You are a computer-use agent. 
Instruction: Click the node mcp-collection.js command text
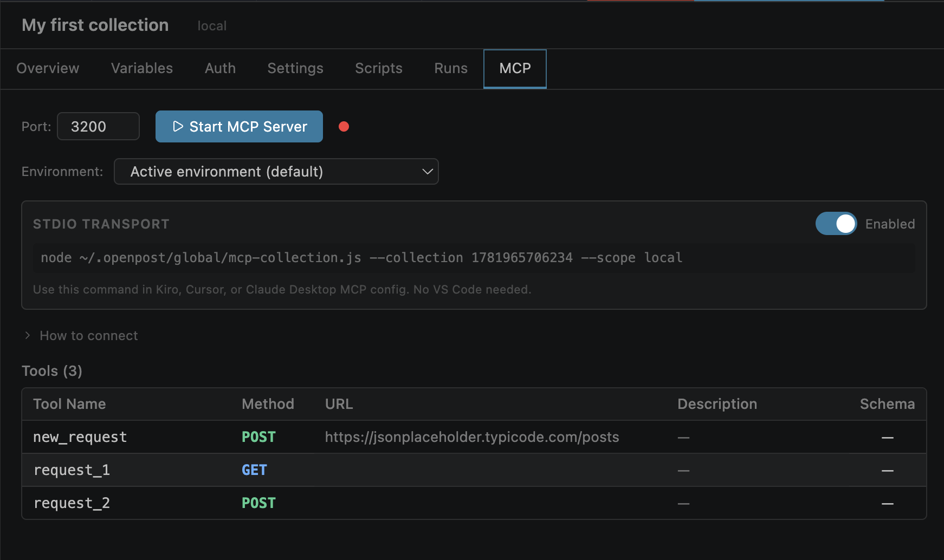361,258
